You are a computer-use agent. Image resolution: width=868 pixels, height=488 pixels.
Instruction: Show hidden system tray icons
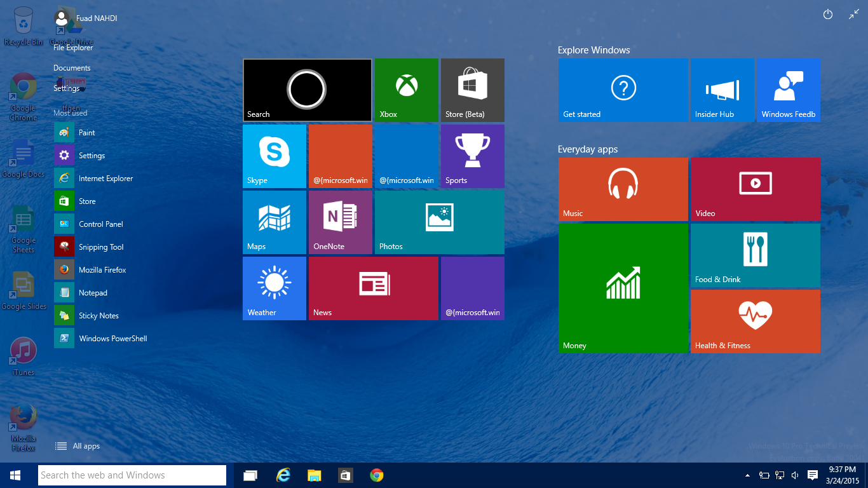(x=747, y=475)
